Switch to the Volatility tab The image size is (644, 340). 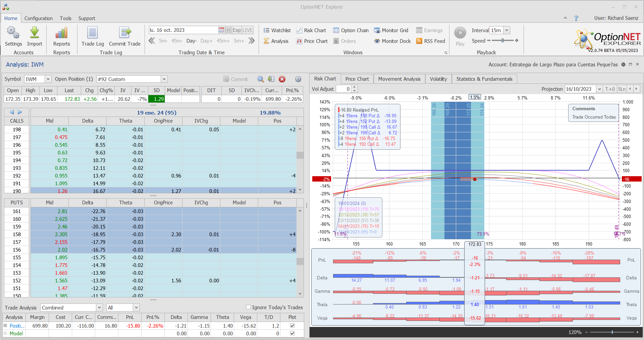click(x=438, y=79)
